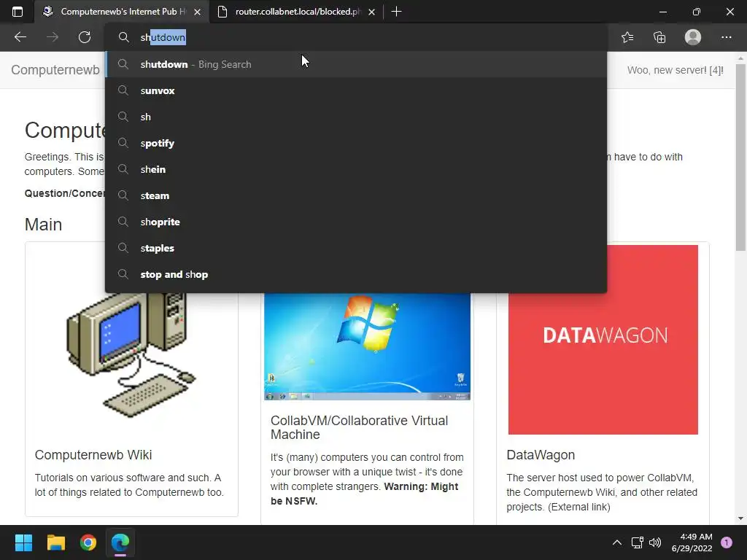Open the Edge tab actions menu icon
The width and height of the screenshot is (747, 560).
click(x=18, y=12)
